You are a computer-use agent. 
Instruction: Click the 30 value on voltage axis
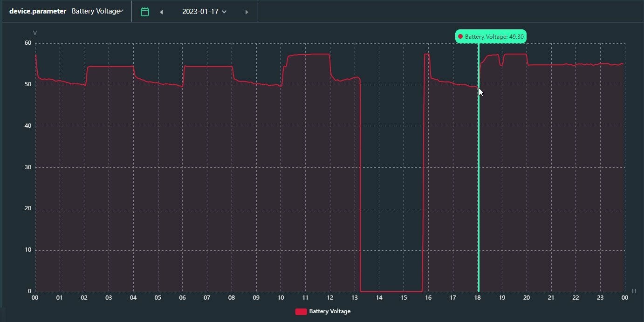click(28, 167)
